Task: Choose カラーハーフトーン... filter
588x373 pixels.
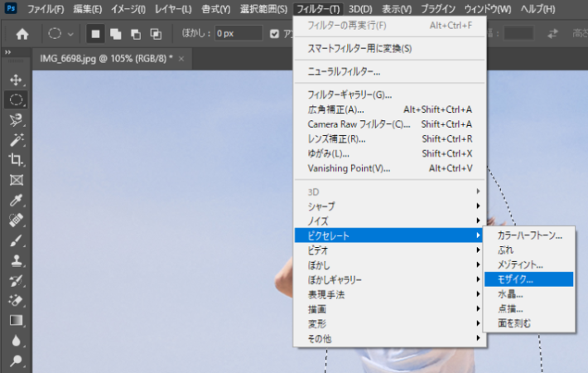Action: tap(528, 235)
